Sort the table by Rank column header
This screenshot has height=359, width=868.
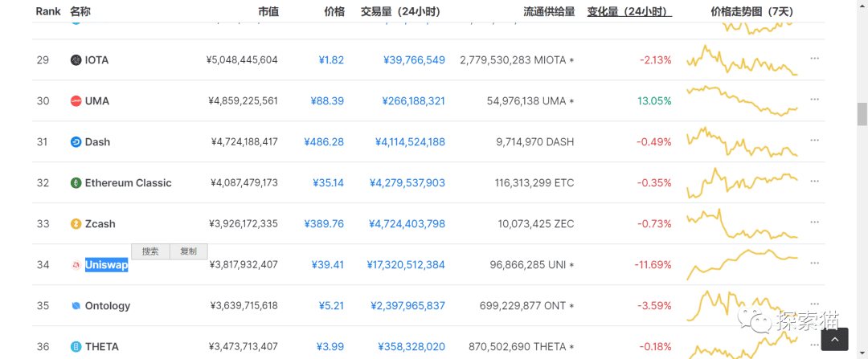click(x=48, y=11)
